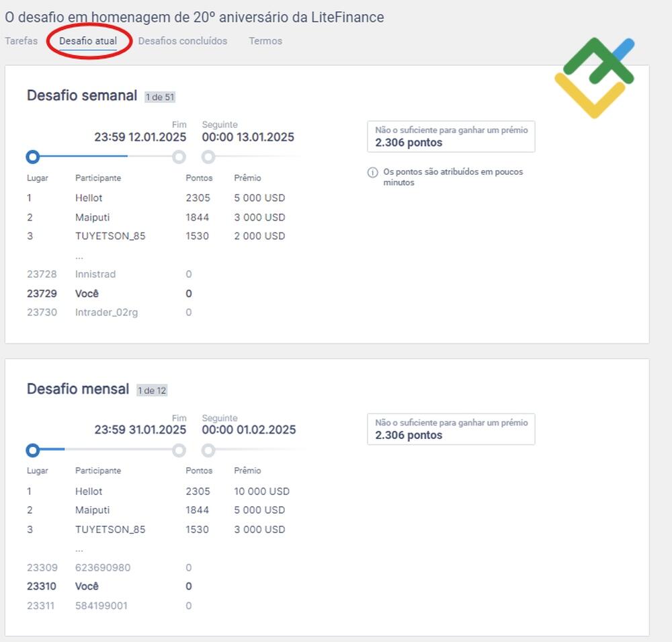Select Hellot in the monthly ranking
Viewport: 672px width, 642px height.
coord(89,491)
